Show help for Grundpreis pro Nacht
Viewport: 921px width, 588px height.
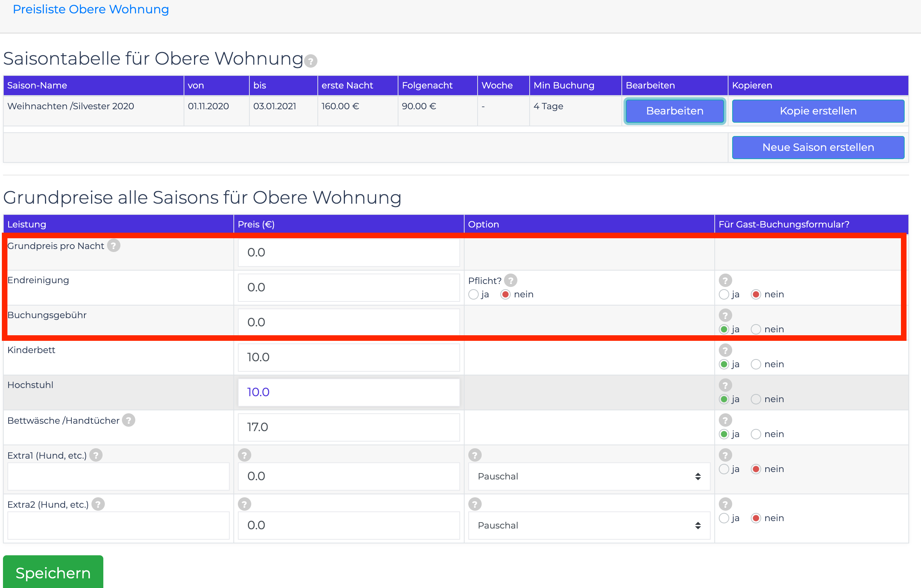[x=114, y=246]
